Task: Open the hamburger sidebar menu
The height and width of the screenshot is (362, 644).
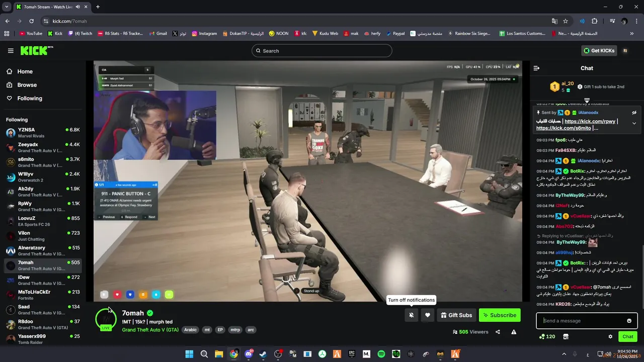Action: [11, 51]
